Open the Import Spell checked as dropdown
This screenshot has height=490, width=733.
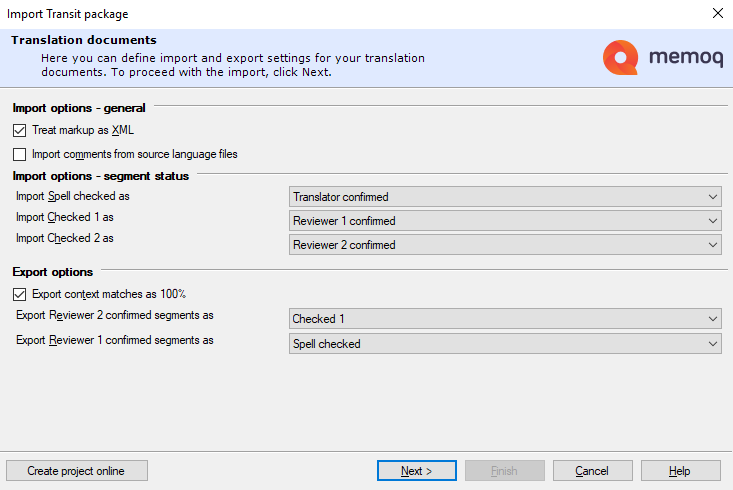(x=505, y=197)
